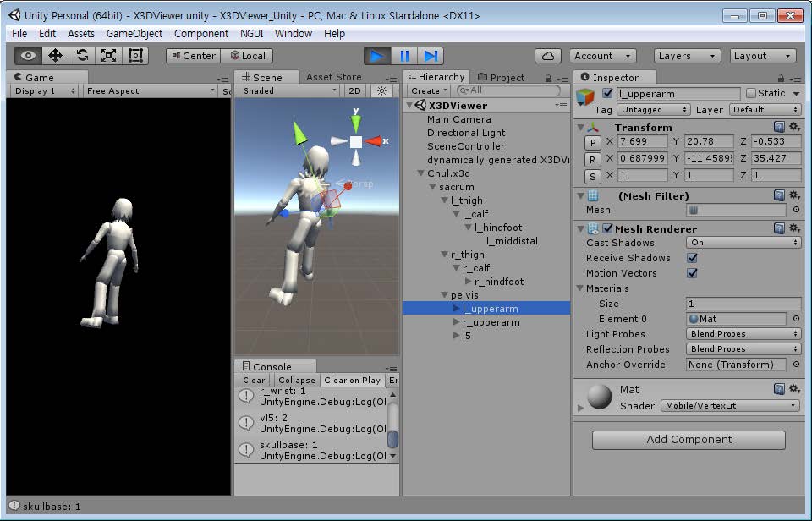Disable Mesh Renderer component checkbox
The width and height of the screenshot is (812, 521).
pyautogui.click(x=607, y=228)
